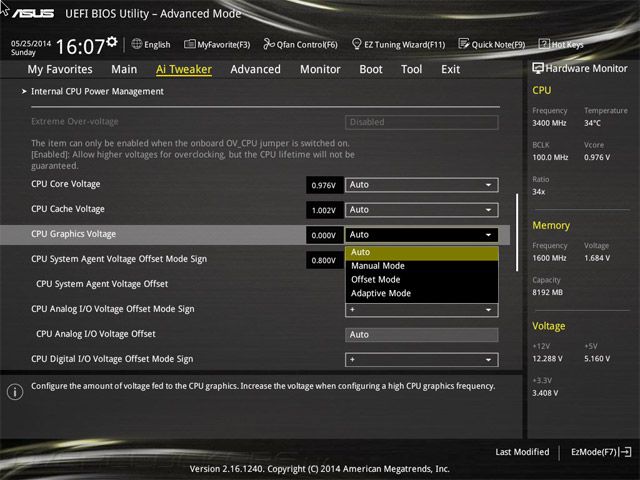
Task: Open the My Favorites tab
Action: tap(60, 69)
